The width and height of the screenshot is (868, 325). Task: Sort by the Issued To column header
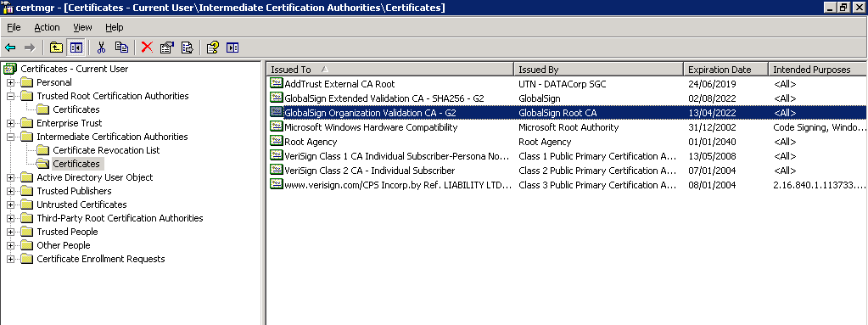(x=390, y=70)
